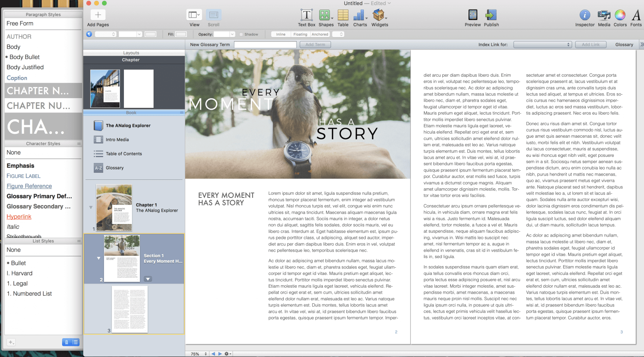Open the Table of Contents list icon

tap(98, 154)
